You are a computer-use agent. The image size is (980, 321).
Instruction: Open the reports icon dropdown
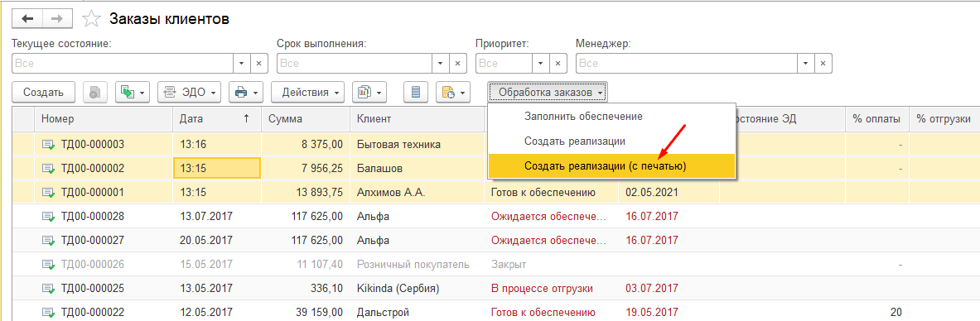(369, 93)
